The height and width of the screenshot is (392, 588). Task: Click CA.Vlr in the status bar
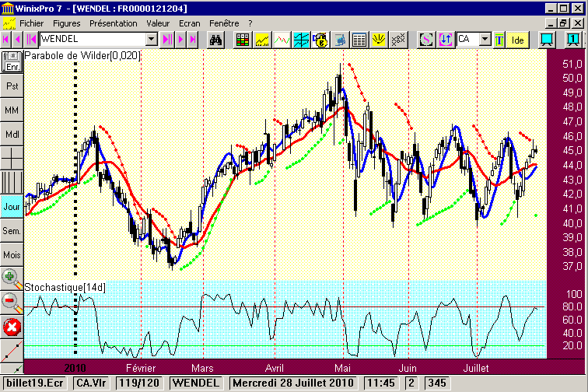click(x=91, y=383)
